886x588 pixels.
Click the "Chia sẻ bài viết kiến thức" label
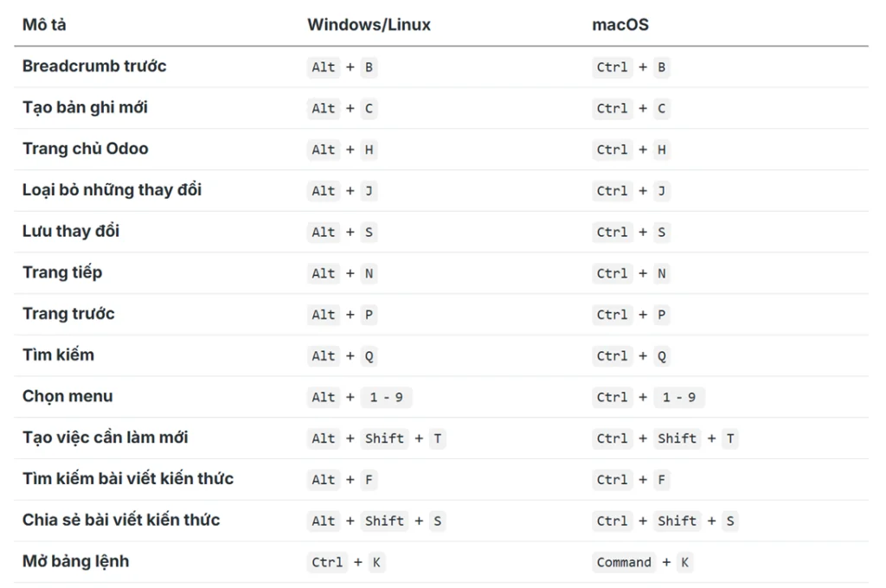tap(121, 520)
